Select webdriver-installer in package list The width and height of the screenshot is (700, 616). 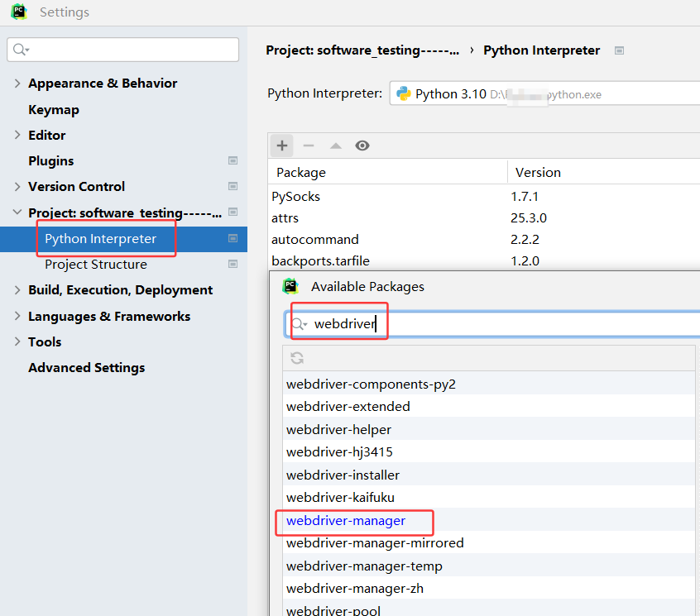pyautogui.click(x=489, y=475)
